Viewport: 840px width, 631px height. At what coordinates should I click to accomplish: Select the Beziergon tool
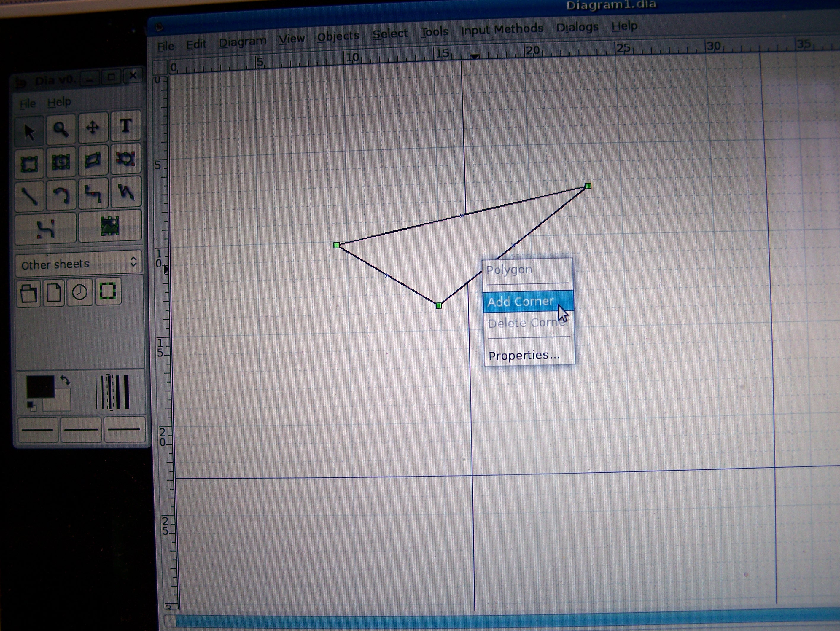click(x=125, y=160)
